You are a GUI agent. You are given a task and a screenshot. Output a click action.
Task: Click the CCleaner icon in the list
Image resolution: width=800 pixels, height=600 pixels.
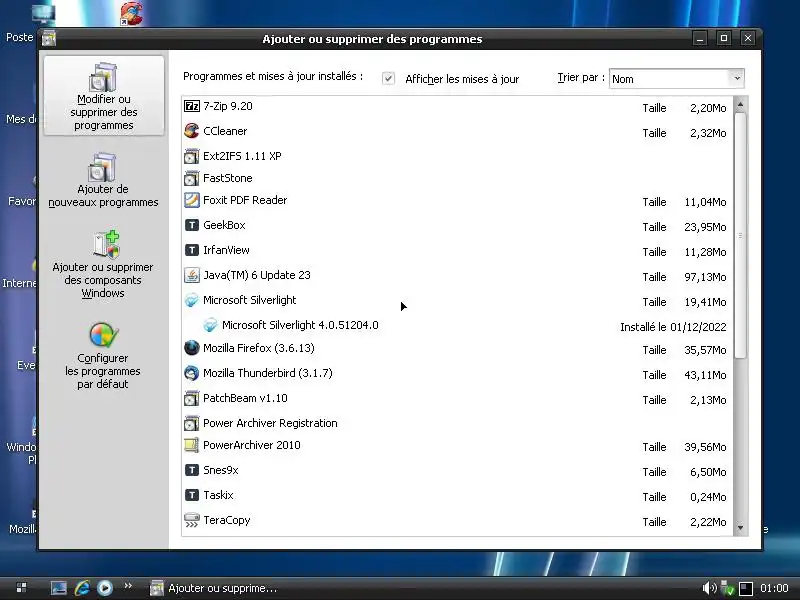pyautogui.click(x=191, y=131)
